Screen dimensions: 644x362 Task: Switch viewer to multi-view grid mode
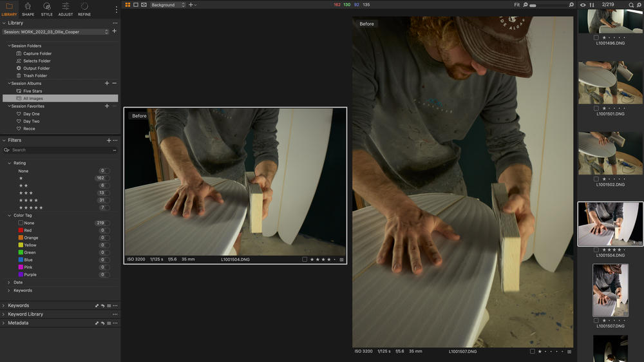128,5
